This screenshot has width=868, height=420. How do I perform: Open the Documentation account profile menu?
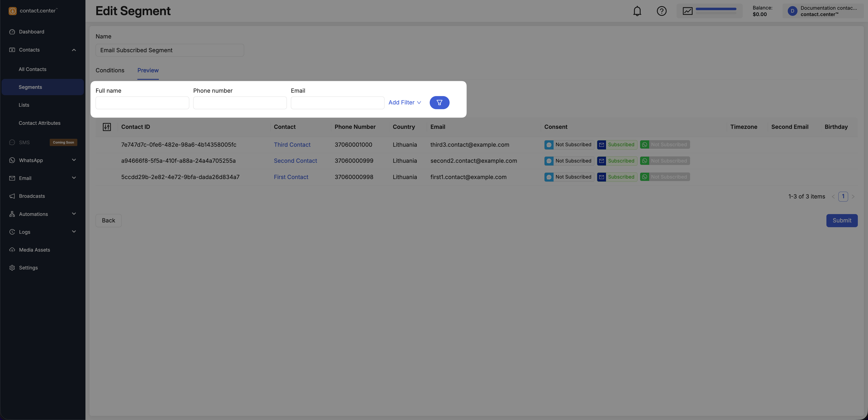tap(822, 11)
